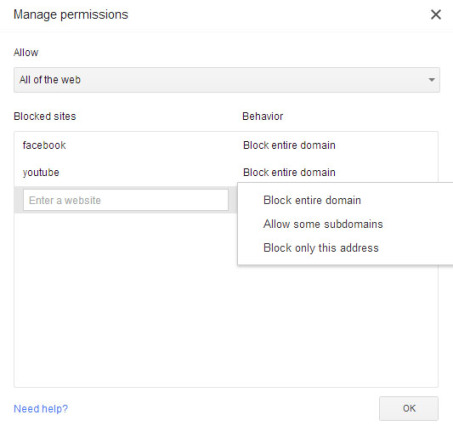
Task: Click gray new-entry row beside website field
Action: 19,200
